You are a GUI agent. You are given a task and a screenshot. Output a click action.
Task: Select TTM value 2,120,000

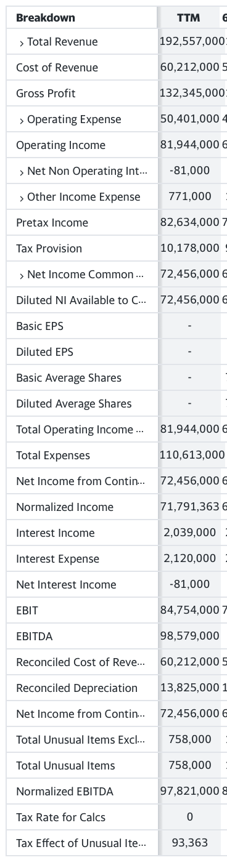pyautogui.click(x=189, y=559)
